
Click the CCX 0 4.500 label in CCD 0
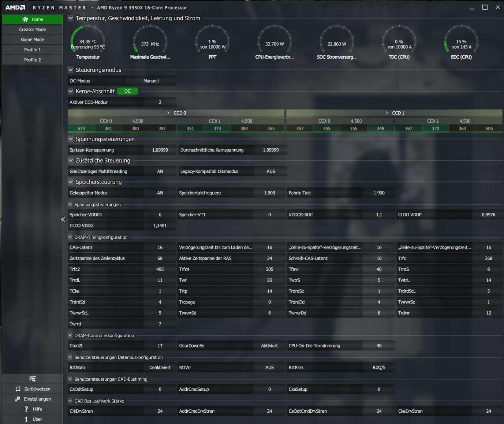[x=122, y=121]
